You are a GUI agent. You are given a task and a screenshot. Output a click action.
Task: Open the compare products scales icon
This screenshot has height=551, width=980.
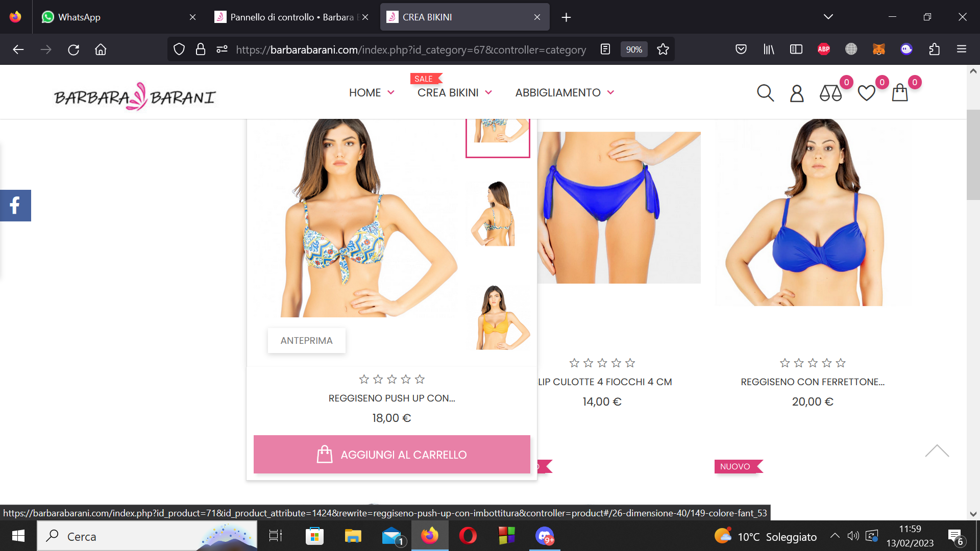pos(830,93)
